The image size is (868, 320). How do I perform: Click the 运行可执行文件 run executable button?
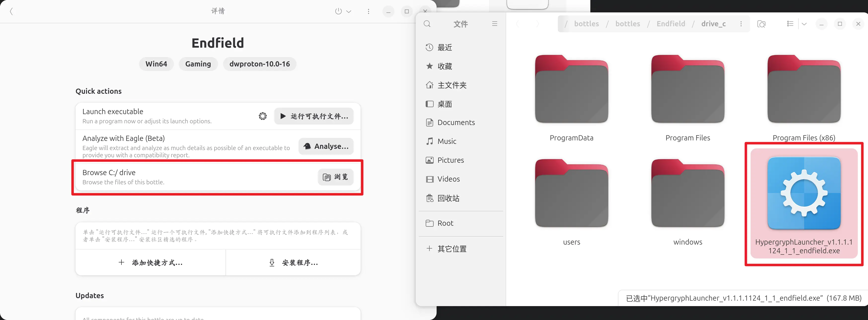pos(314,116)
